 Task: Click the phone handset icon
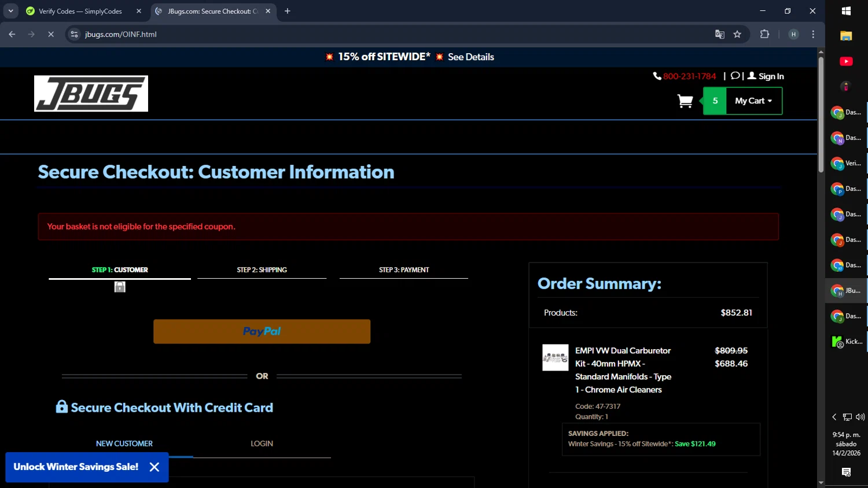coord(657,76)
